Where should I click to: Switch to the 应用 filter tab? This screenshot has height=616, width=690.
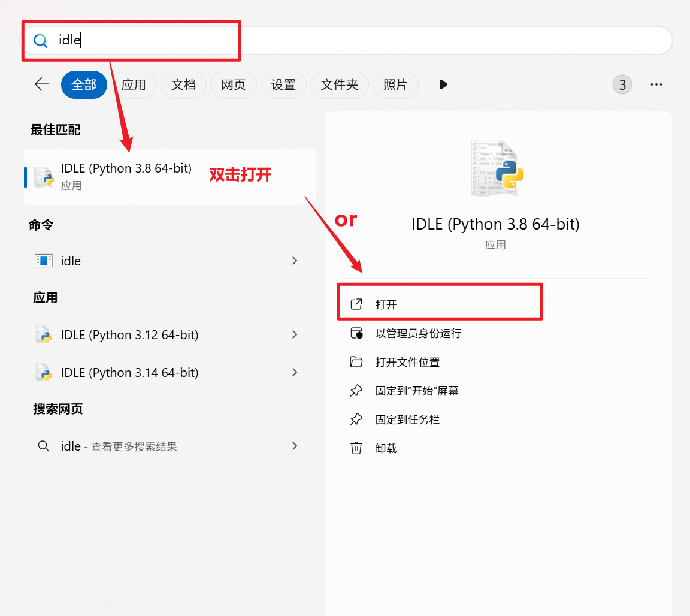pyautogui.click(x=133, y=84)
